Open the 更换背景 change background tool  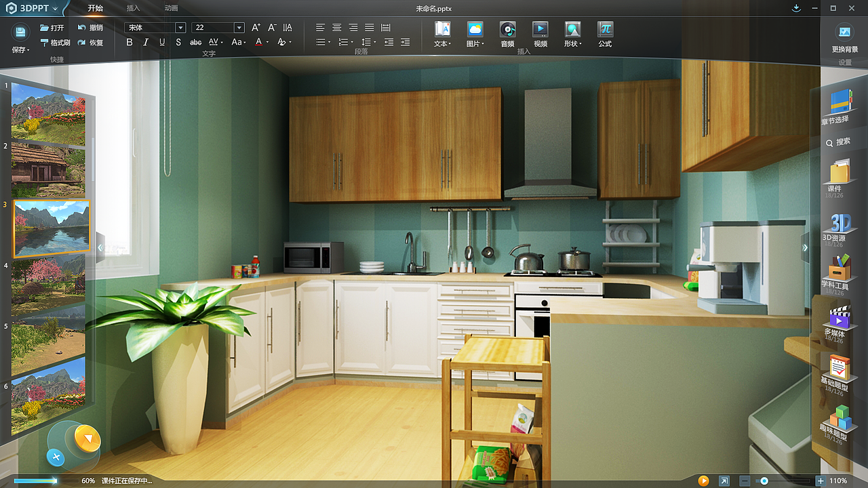(x=844, y=39)
